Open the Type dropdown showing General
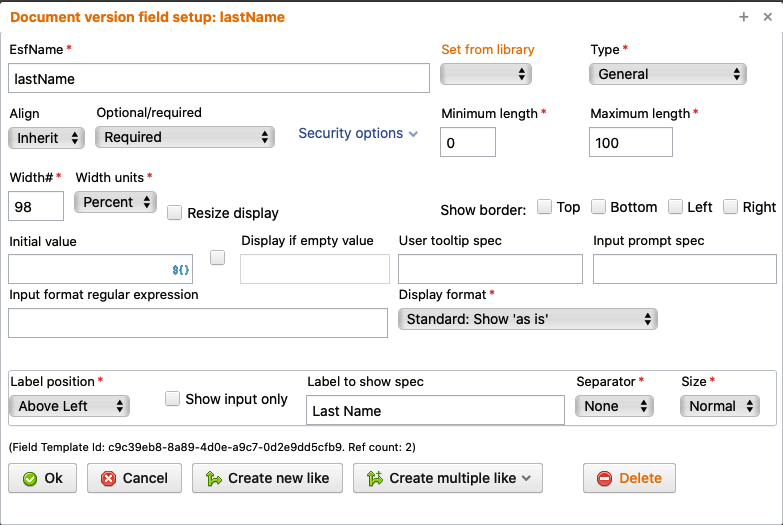 [x=668, y=74]
